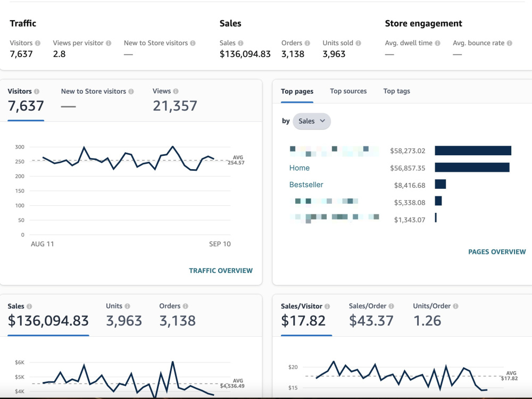Click the Bestseller sales bar

coord(440,184)
